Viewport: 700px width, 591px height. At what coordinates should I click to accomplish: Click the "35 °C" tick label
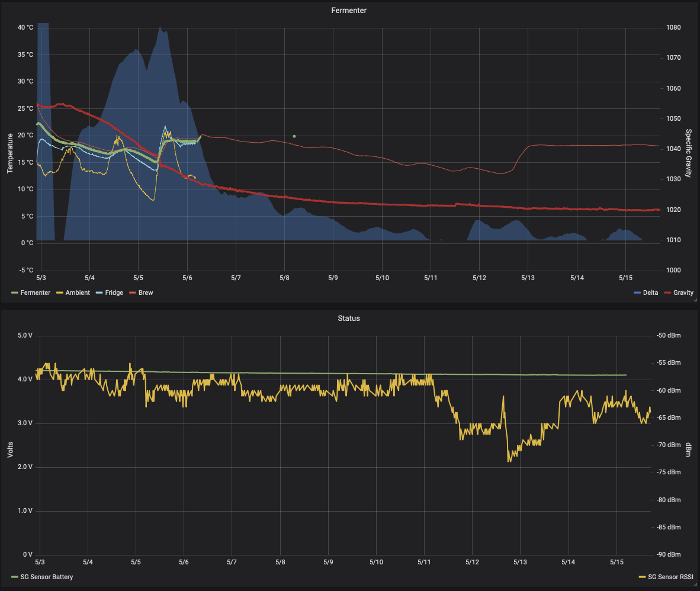click(25, 54)
